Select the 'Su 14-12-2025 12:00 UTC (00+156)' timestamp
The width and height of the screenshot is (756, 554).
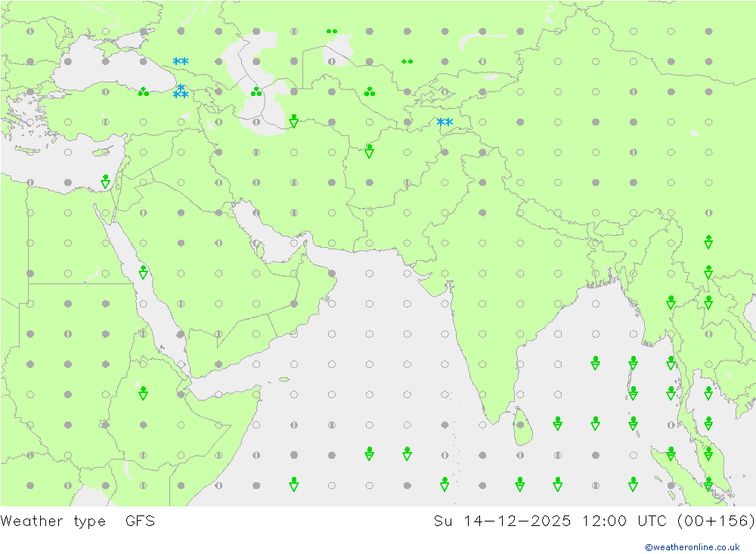coord(594,521)
